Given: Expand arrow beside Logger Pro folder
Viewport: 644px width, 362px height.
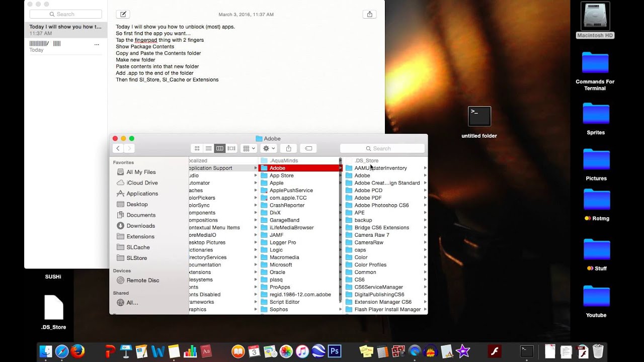Looking at the screenshot, I should 341,242.
